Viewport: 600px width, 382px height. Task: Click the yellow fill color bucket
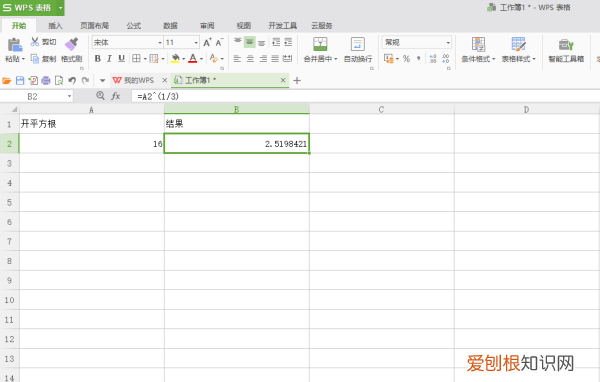coord(175,58)
